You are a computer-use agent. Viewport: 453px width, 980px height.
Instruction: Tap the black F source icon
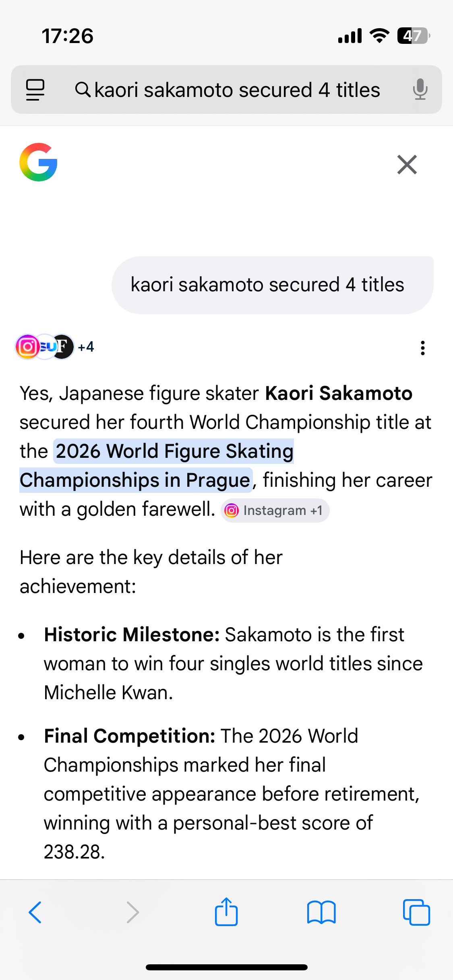pos(63,347)
